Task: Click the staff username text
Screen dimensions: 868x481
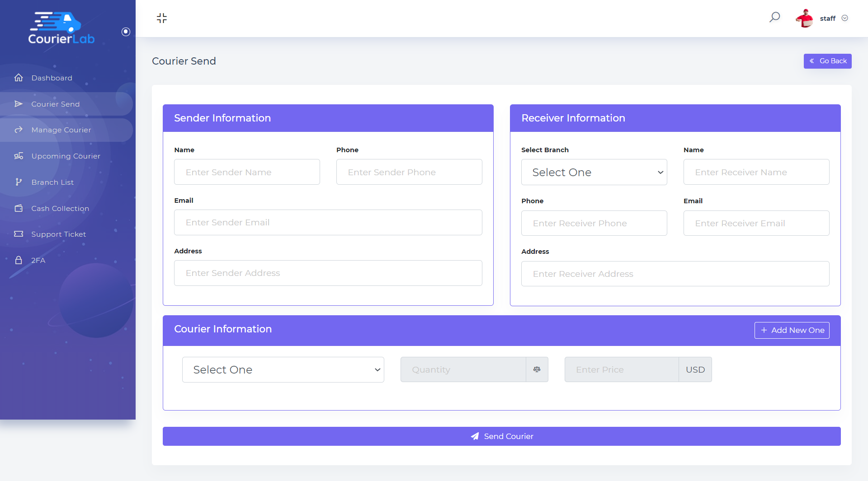Action: [828, 19]
